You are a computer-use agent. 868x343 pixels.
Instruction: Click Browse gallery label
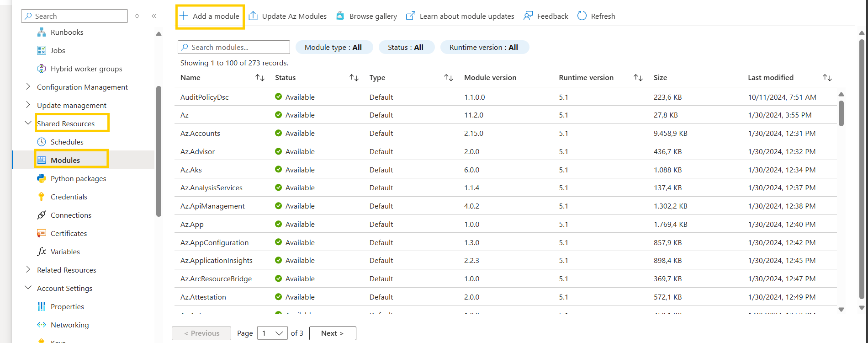(373, 16)
